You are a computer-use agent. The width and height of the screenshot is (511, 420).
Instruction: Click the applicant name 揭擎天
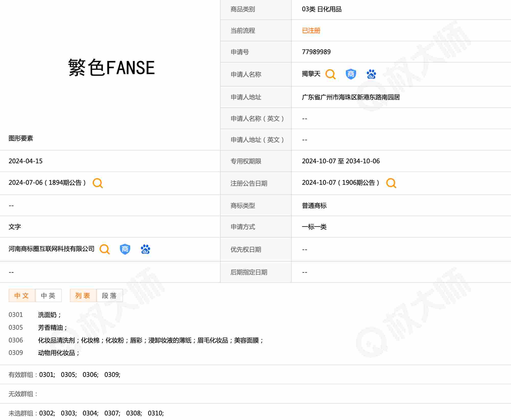(x=311, y=74)
